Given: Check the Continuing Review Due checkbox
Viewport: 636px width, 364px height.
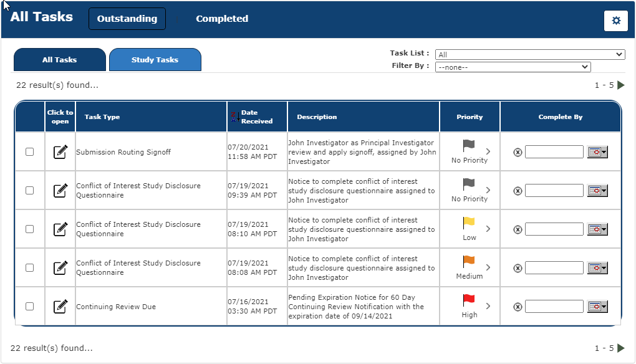Looking at the screenshot, I should pos(29,306).
